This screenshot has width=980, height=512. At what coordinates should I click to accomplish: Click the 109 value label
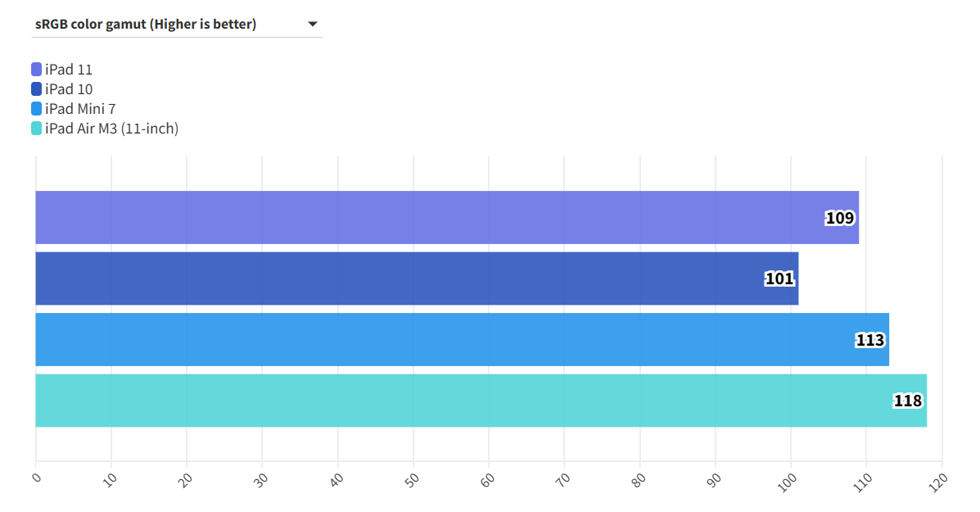pos(839,218)
